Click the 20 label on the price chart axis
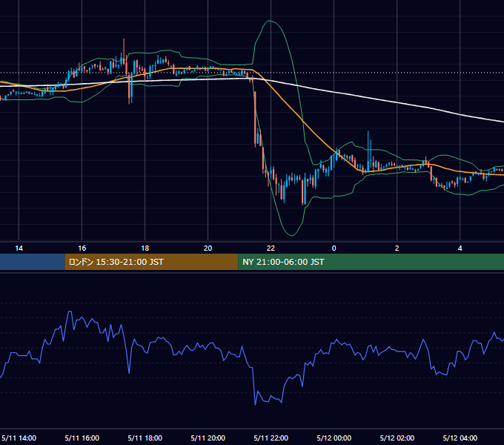This screenshot has width=504, height=445. pyautogui.click(x=208, y=248)
